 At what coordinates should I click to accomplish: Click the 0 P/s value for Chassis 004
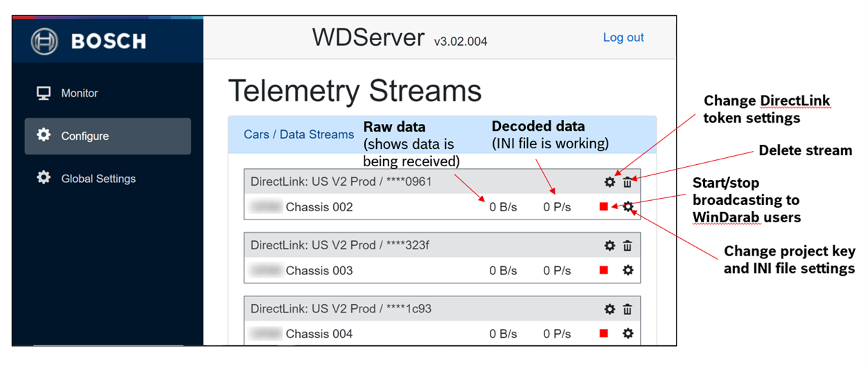click(x=557, y=334)
